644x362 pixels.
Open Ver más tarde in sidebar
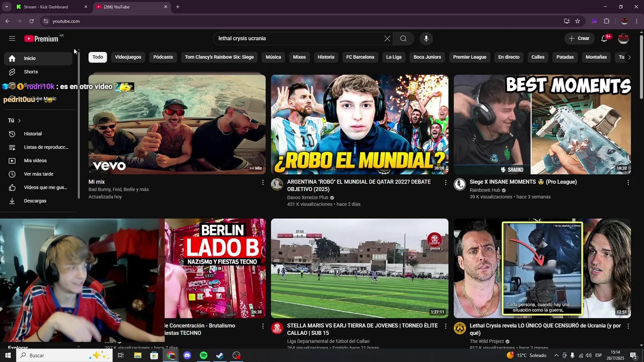click(38, 174)
